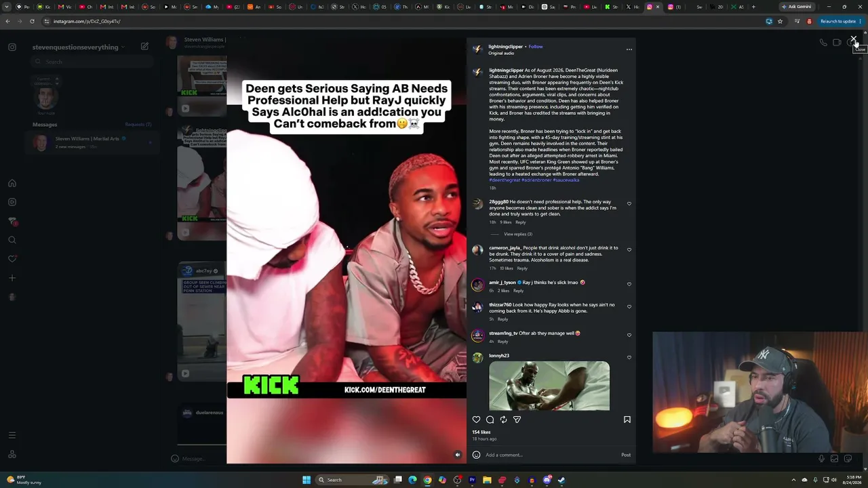Image resolution: width=868 pixels, height=488 pixels.
Task: Like cameron_jayla_'s comment
Action: (x=629, y=249)
